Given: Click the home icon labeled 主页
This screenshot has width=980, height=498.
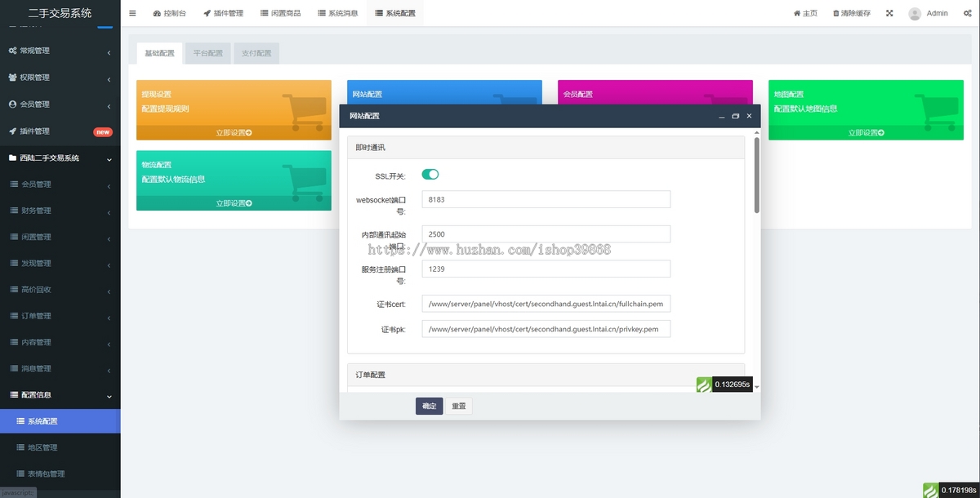Looking at the screenshot, I should pos(797,13).
